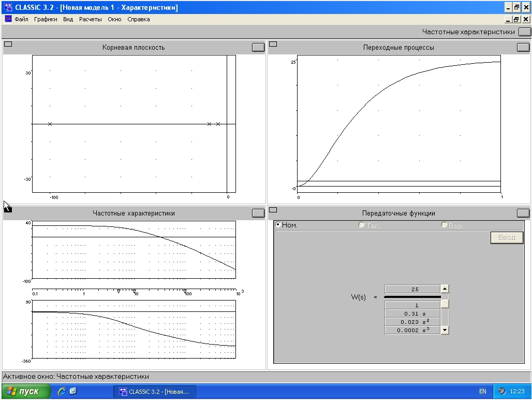This screenshot has height=400, width=532.
Task: Launch Internet Explorer from quick launch
Action: [x=62, y=391]
